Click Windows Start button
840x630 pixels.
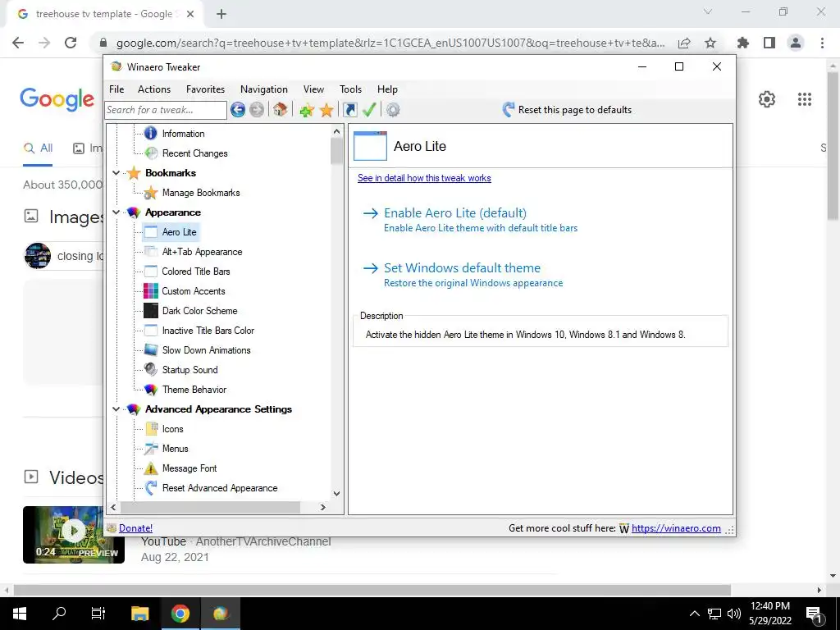pyautogui.click(x=20, y=614)
